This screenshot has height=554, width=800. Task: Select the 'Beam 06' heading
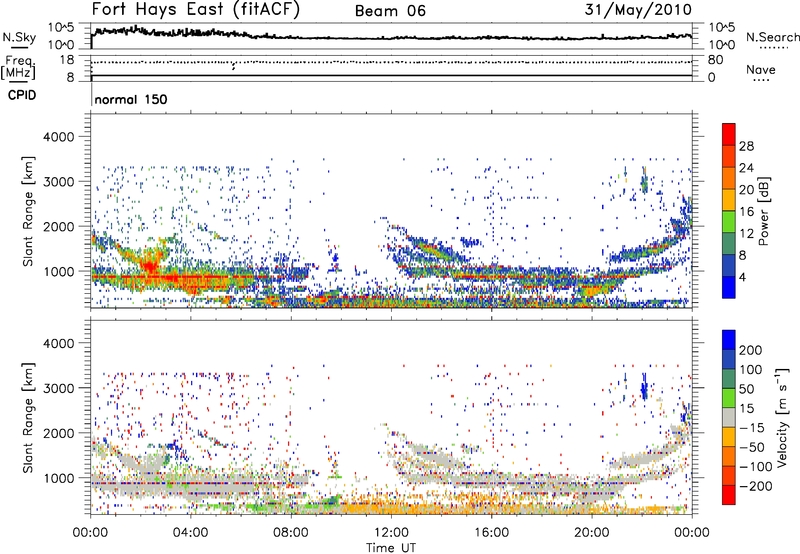[x=390, y=11]
